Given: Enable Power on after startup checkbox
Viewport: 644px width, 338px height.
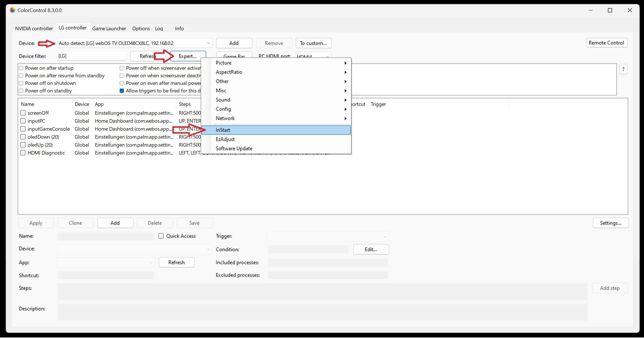Looking at the screenshot, I should tap(21, 68).
